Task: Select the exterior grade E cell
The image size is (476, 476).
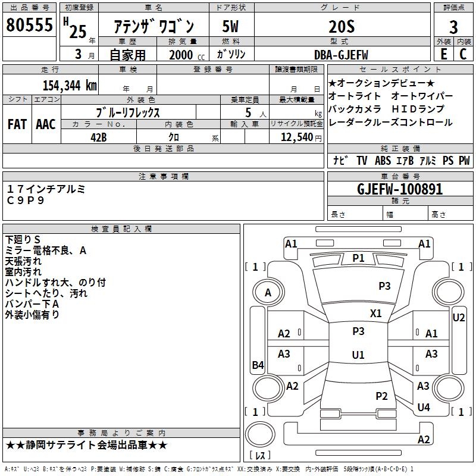Action: coord(443,54)
